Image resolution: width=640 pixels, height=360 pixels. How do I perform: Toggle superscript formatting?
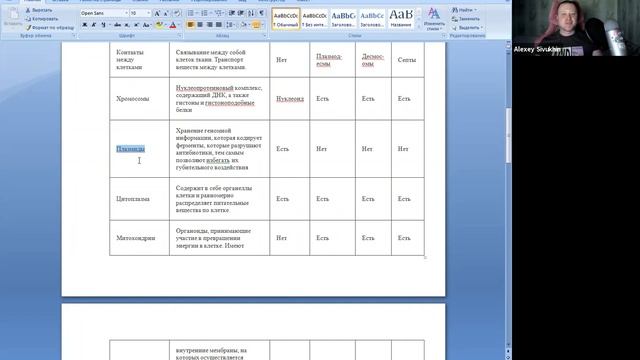[136, 25]
